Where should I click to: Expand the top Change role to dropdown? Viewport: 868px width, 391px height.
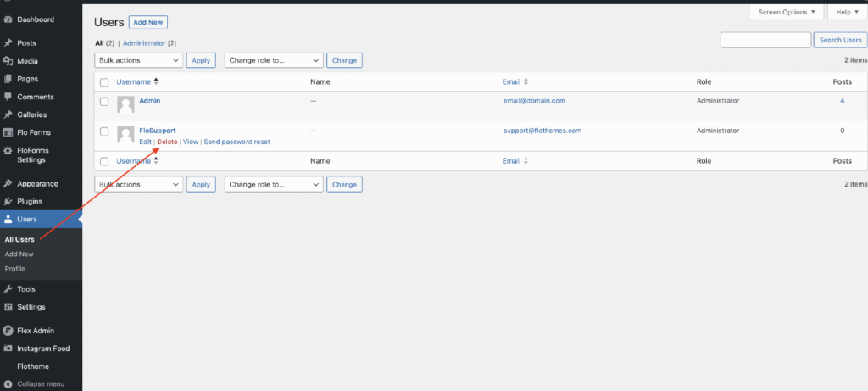(274, 60)
